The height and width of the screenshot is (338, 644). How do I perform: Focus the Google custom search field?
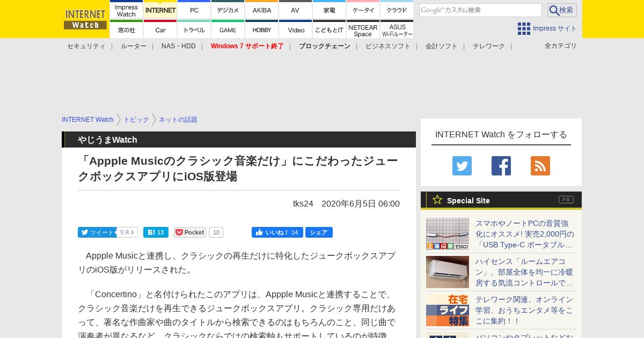click(x=480, y=10)
